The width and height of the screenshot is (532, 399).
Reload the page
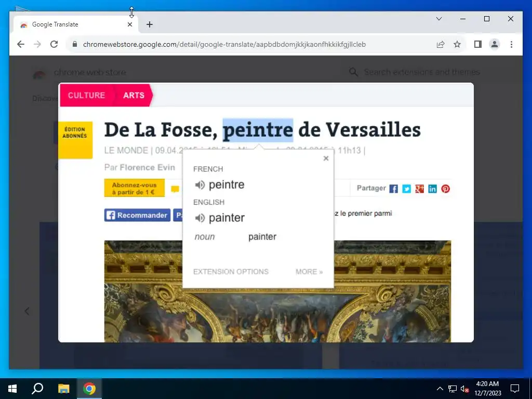pos(54,45)
